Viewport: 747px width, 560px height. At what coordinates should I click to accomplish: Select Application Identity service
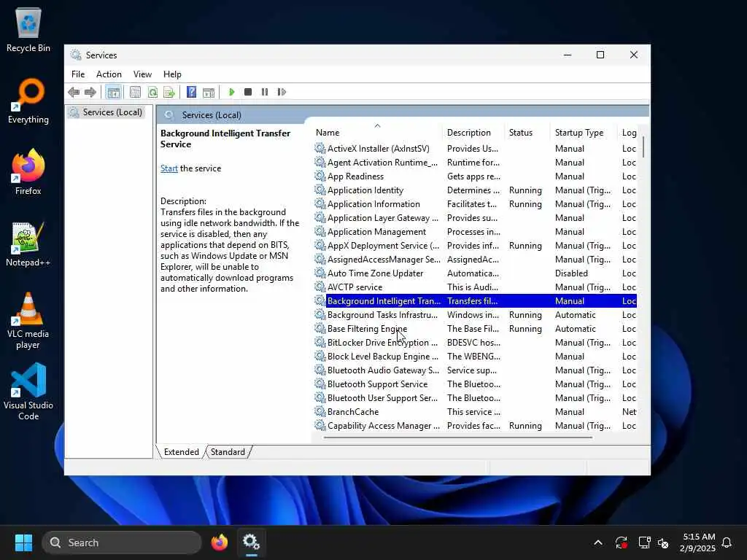[x=475, y=190]
